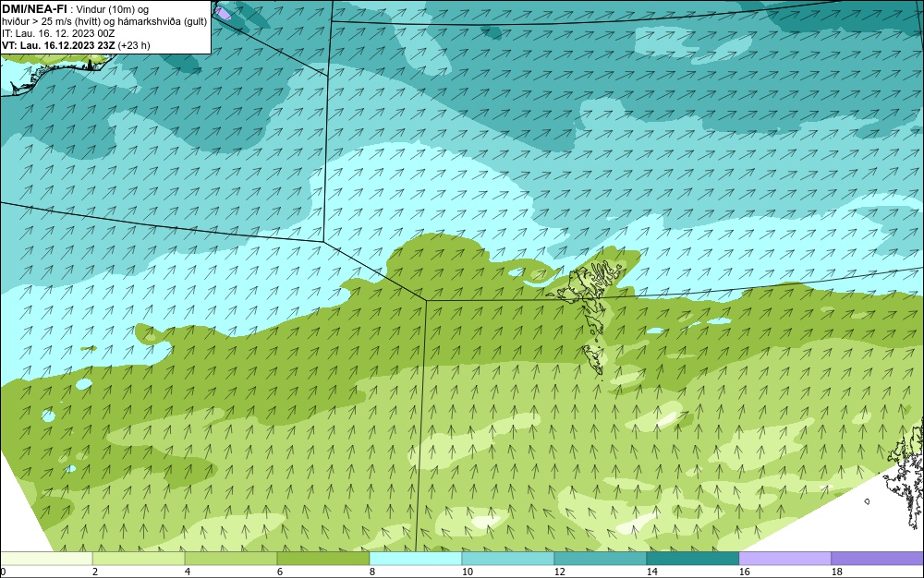This screenshot has width=924, height=578.
Task: Click the 8–10 m/s light cyan legend swatch
Action: pyautogui.click(x=416, y=558)
